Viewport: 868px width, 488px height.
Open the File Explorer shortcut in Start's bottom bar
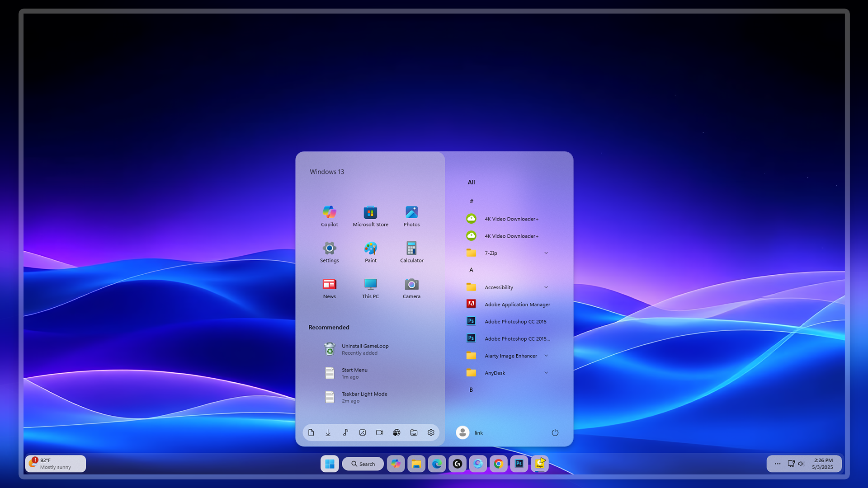point(414,432)
